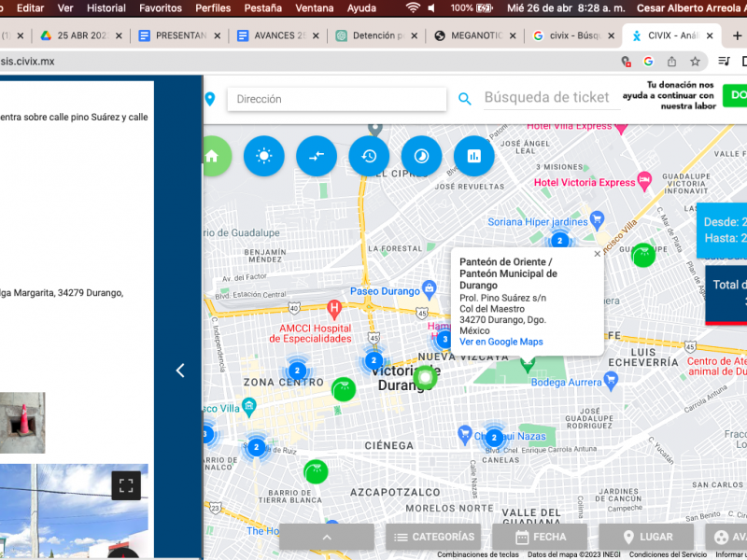
Task: Click Combinaciones de teclas map link
Action: pos(478,554)
